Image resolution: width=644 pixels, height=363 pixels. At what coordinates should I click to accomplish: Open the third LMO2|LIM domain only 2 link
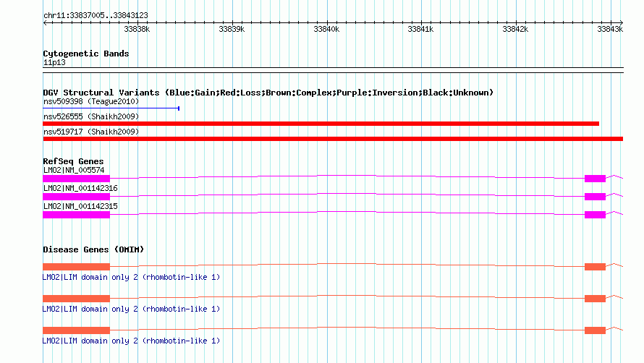point(132,341)
